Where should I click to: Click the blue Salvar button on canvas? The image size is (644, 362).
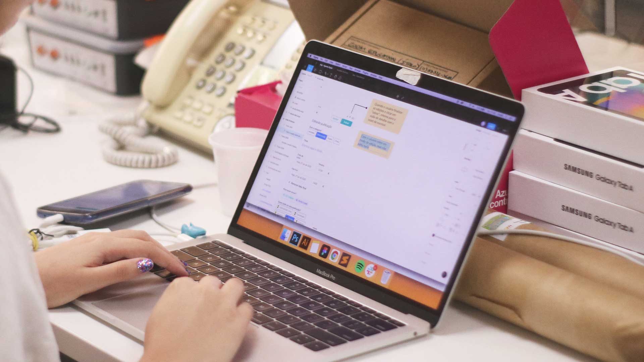point(346,122)
